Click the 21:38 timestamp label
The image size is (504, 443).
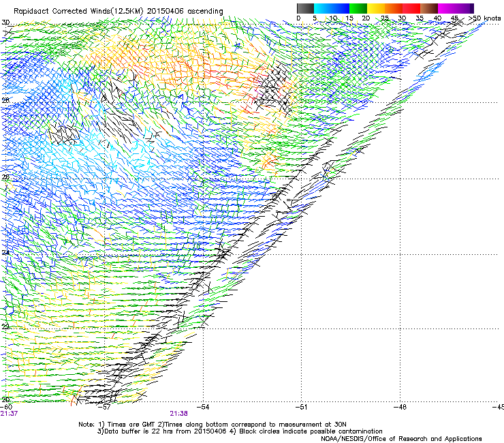coord(178,414)
